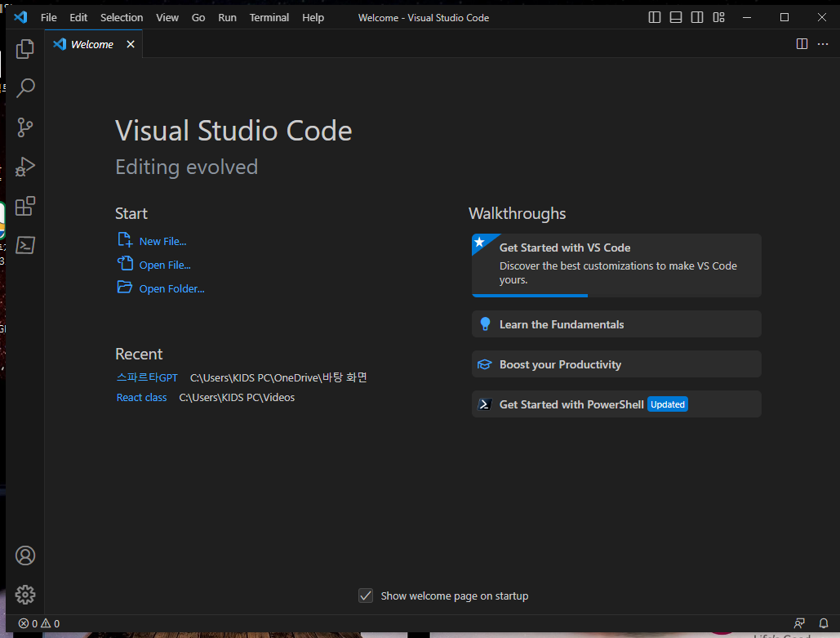Image resolution: width=840 pixels, height=638 pixels.
Task: Close the Welcome tab
Action: (x=130, y=44)
